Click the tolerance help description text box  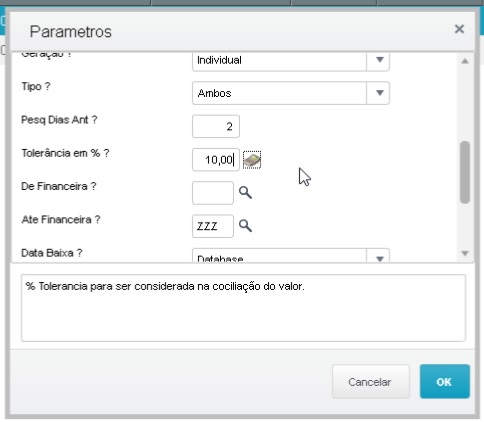coord(243,308)
